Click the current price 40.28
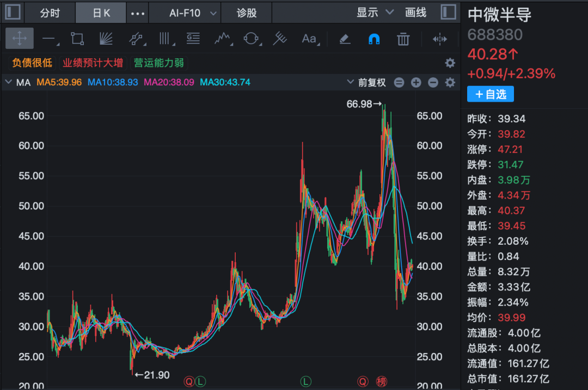This screenshot has height=390, width=588. (x=493, y=54)
